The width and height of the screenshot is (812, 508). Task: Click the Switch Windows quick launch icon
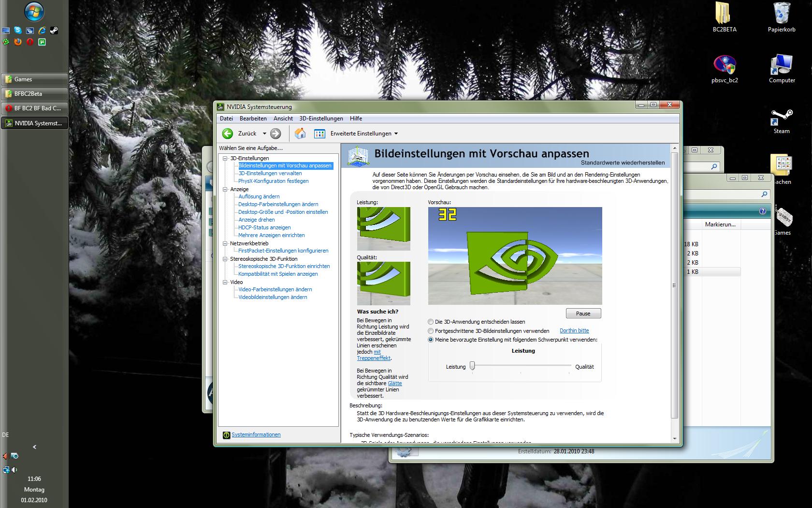(x=30, y=30)
